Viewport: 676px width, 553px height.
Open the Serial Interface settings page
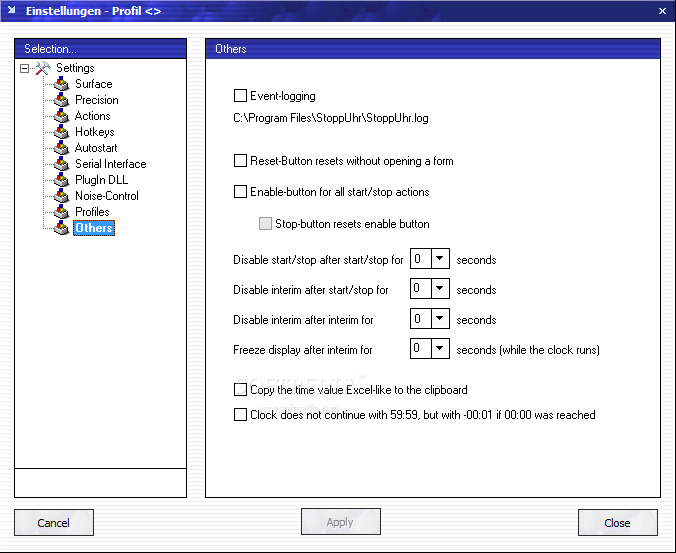click(x=110, y=163)
